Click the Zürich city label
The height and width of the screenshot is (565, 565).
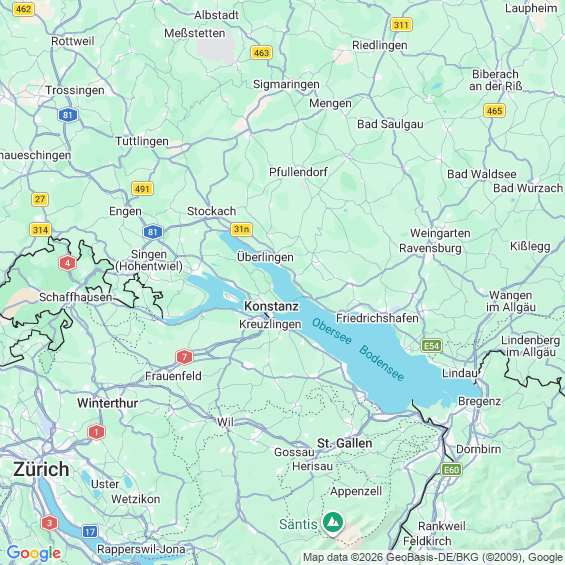(41, 469)
